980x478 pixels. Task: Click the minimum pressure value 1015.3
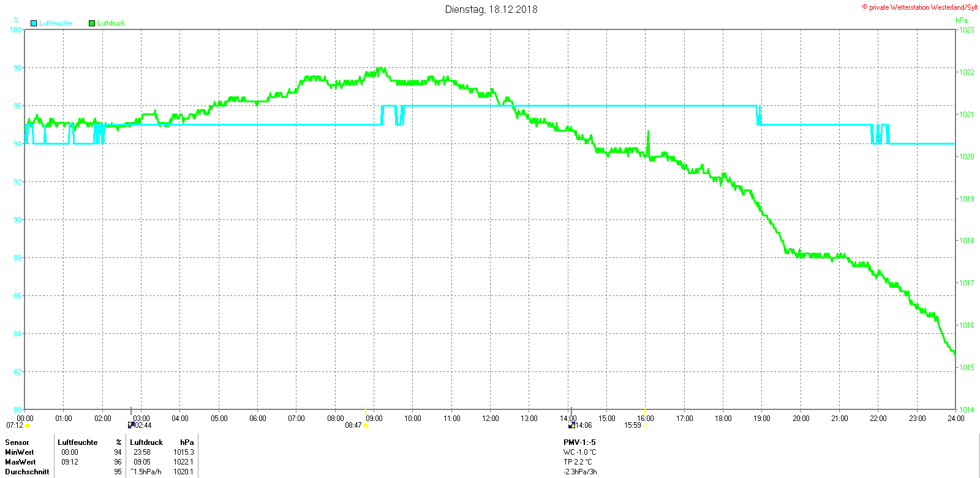184,452
